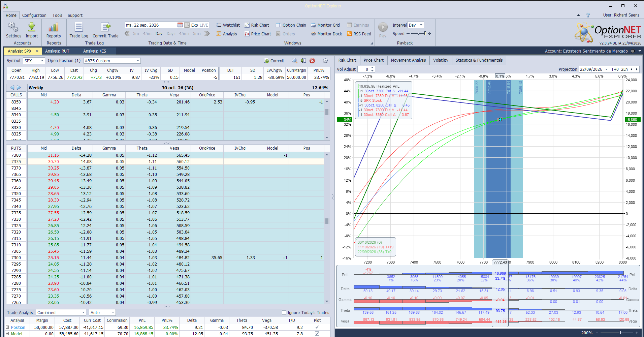Open Settings in the Accounts group
This screenshot has width=644, height=337.
(13, 30)
